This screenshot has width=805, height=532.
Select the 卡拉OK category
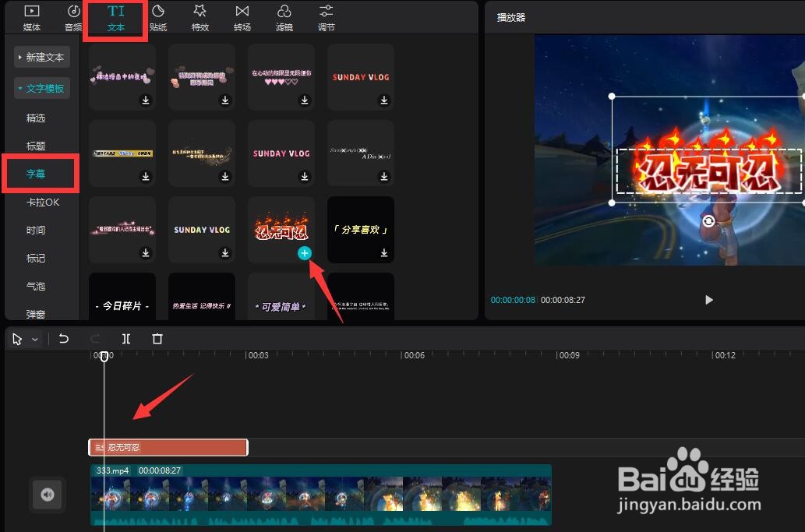point(43,203)
